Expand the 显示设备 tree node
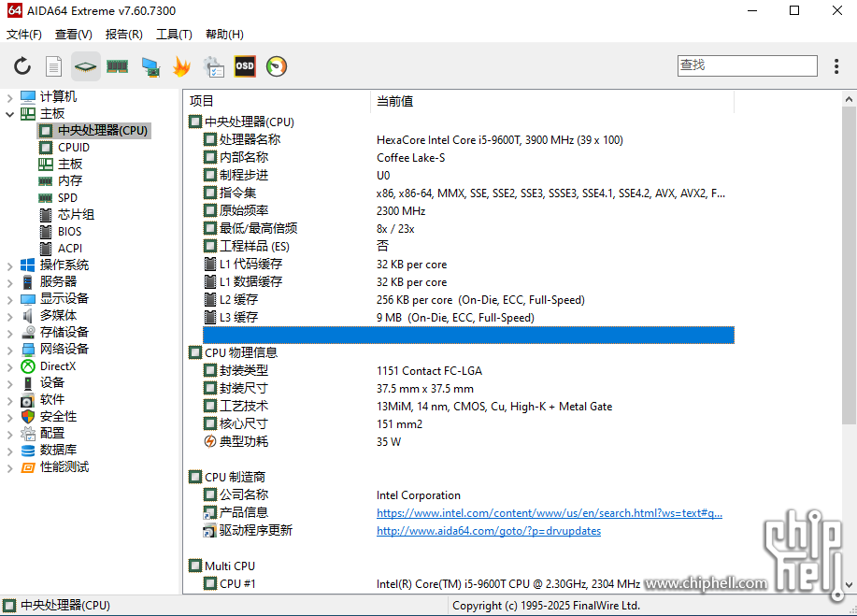The width and height of the screenshot is (857, 616). pyautogui.click(x=10, y=300)
